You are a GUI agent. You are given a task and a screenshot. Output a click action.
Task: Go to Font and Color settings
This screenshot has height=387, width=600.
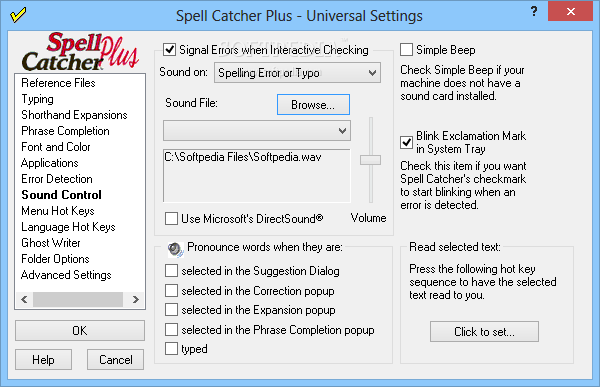[56, 147]
